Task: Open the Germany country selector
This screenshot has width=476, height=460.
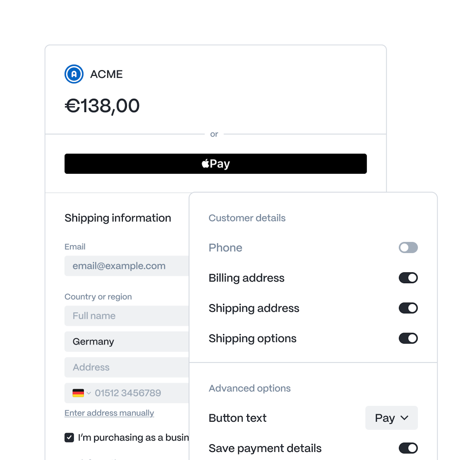Action: point(126,341)
